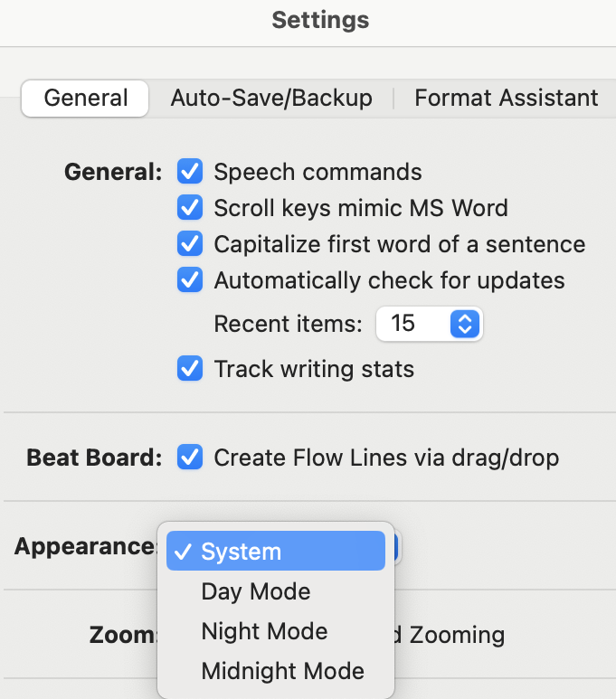This screenshot has height=699, width=616.
Task: Click the Recent items label text
Action: point(289,324)
